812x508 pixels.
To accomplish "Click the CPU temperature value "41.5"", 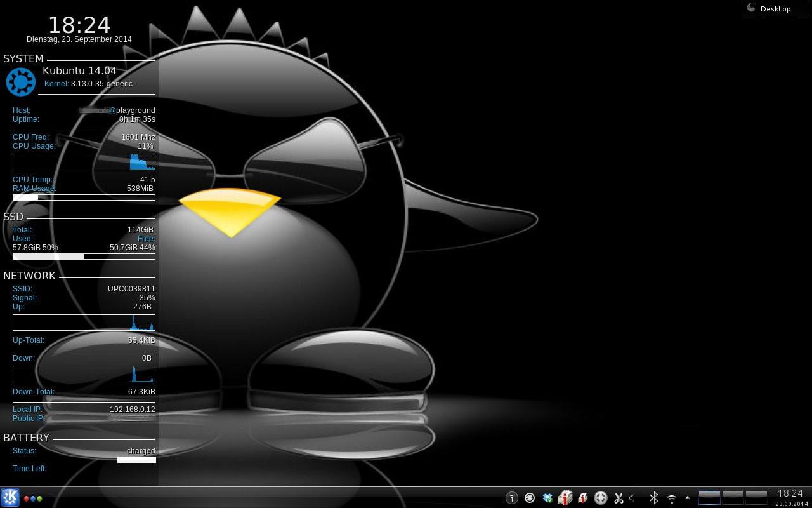I will click(147, 180).
